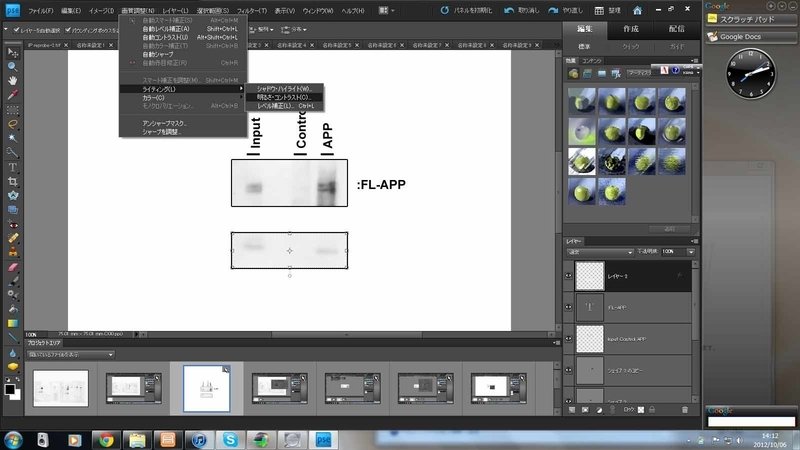Image resolution: width=800 pixels, height=450 pixels.
Task: Open project bin file filter dropdown
Action: coord(71,355)
